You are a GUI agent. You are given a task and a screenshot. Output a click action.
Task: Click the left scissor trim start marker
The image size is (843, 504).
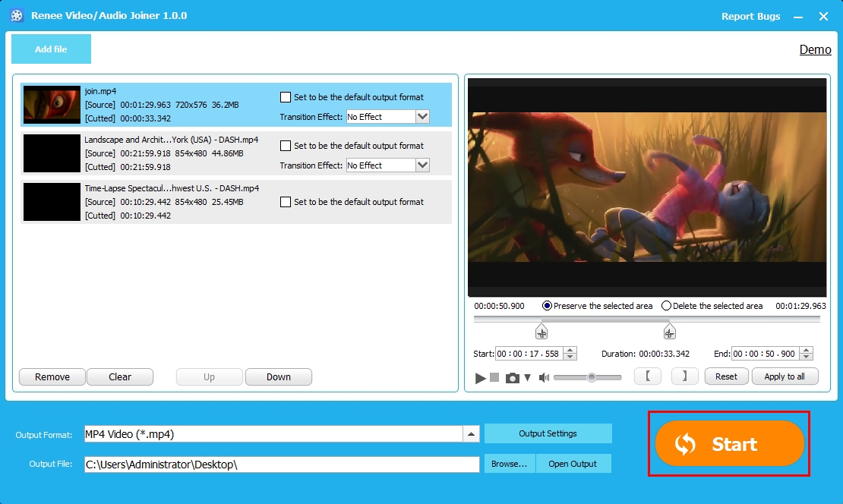(x=541, y=332)
